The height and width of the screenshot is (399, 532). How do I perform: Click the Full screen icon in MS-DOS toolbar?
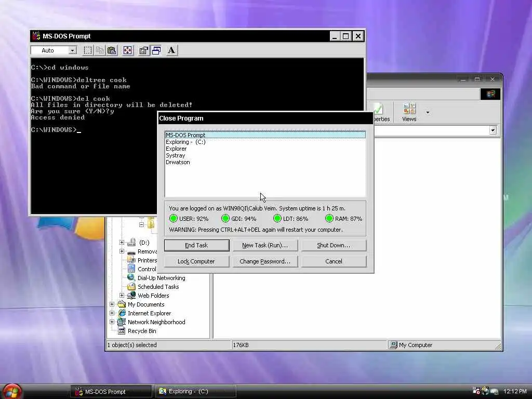pos(128,50)
